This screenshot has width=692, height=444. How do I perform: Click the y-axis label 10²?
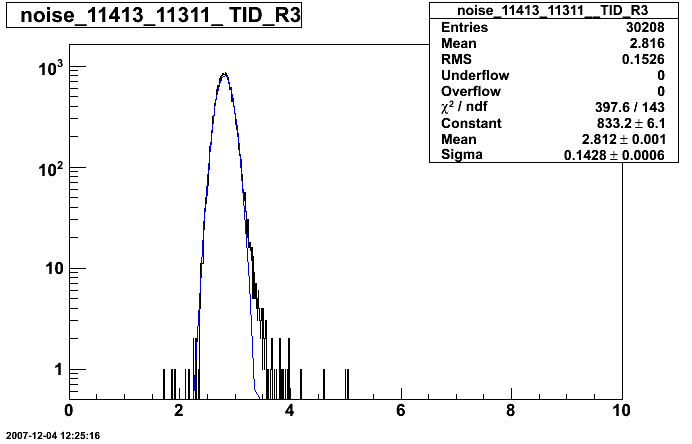(x=51, y=169)
